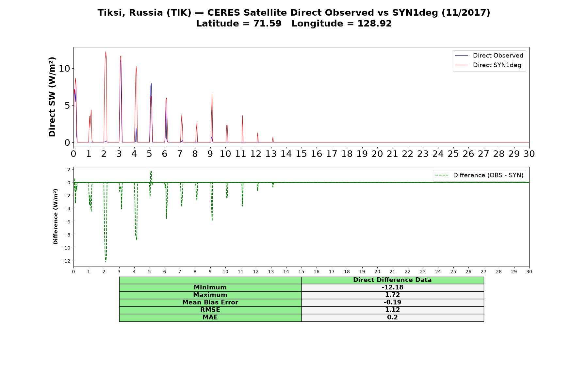Click the Direct Observed legend entry
588x392 pixels.
click(x=489, y=56)
